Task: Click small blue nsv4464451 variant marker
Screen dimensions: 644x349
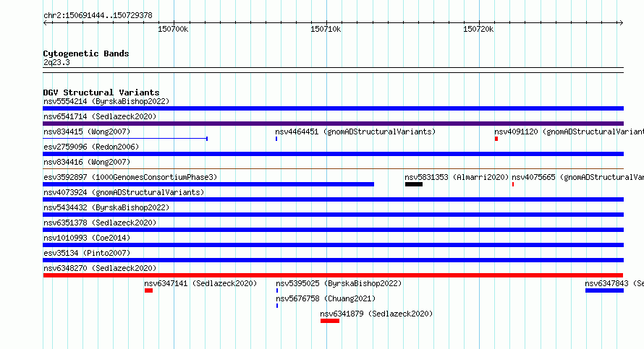Action: 276,139
